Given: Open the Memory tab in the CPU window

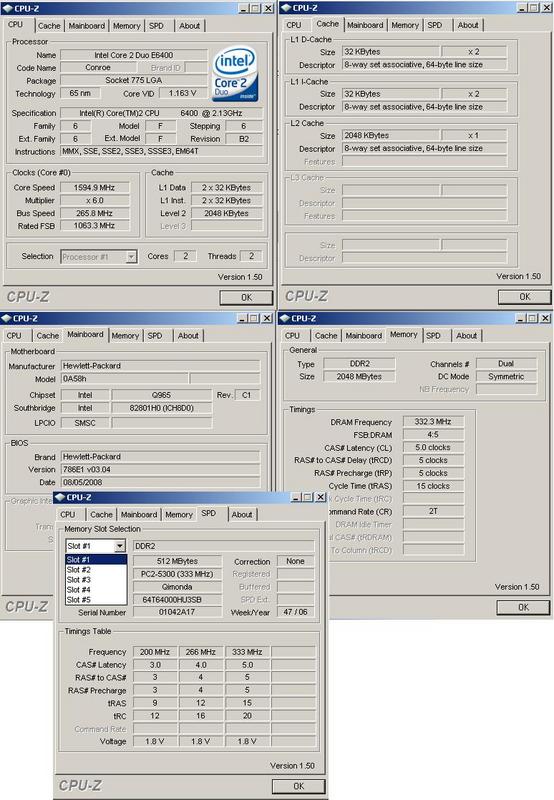Looking at the screenshot, I should [x=127, y=26].
